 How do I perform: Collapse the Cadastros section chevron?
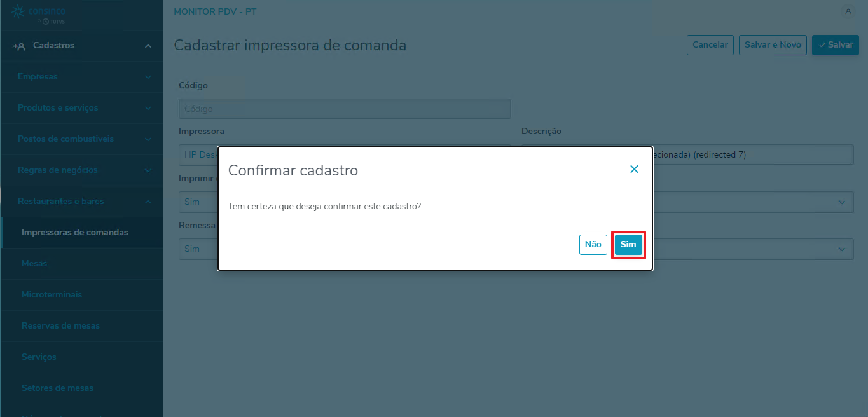(148, 46)
